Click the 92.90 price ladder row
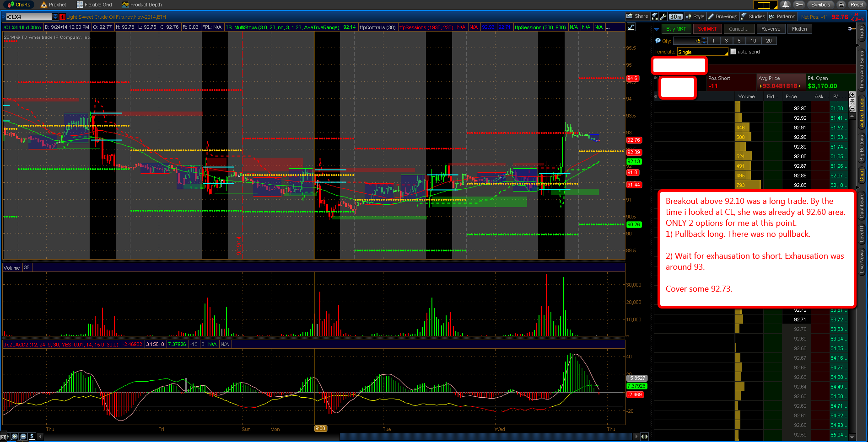 coord(750,137)
